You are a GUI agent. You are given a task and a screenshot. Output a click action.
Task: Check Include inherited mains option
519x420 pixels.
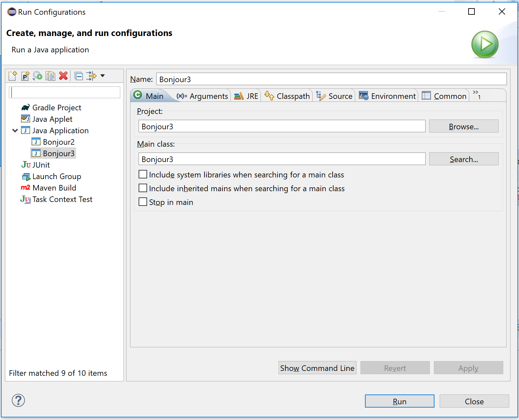click(143, 188)
